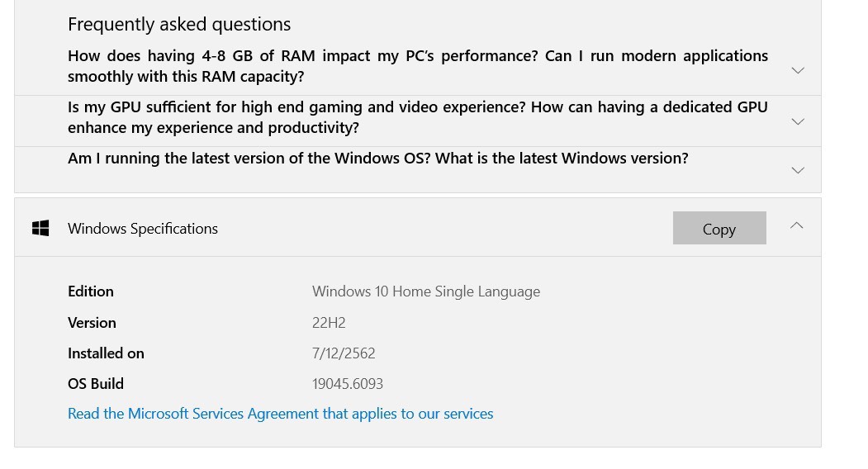Image resolution: width=868 pixels, height=469 pixels.
Task: Click the 7/12/2562 install date value
Action: coord(344,353)
